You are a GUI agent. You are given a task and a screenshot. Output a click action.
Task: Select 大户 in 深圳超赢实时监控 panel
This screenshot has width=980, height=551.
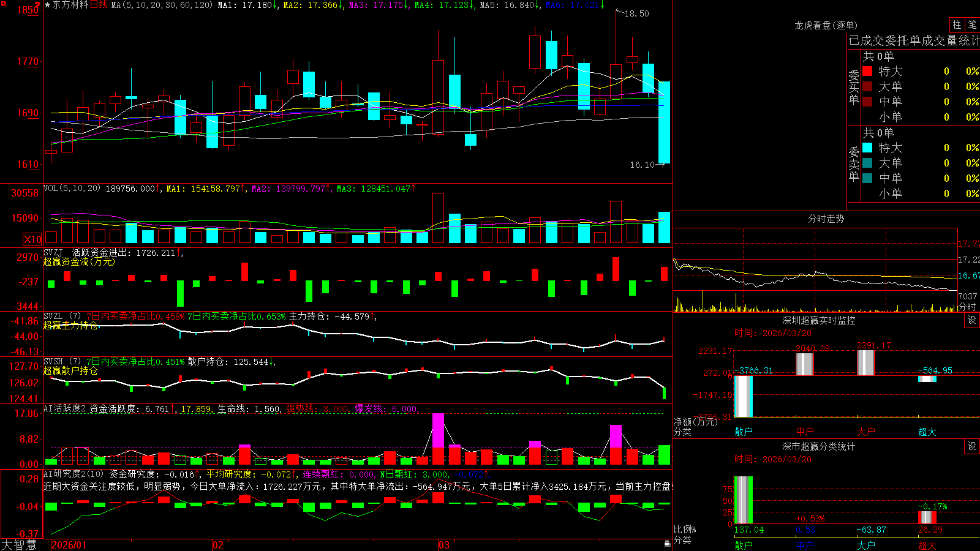pyautogui.click(x=866, y=432)
